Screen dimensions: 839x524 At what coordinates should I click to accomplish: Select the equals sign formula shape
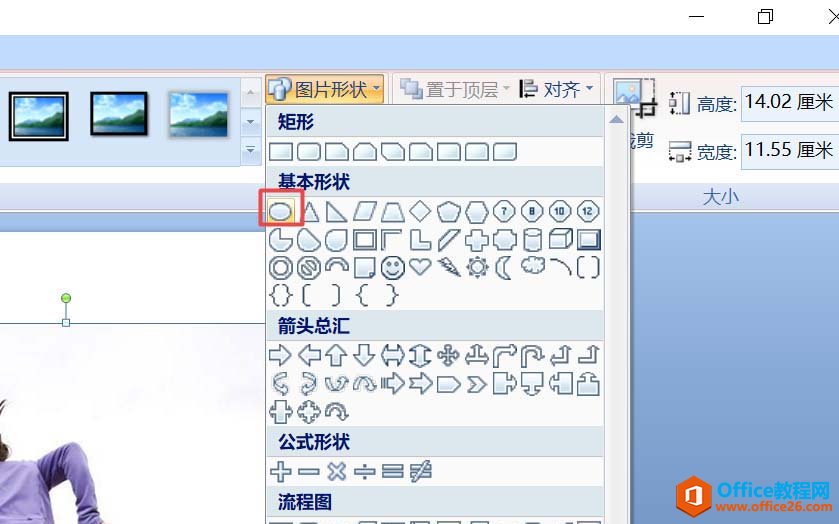point(392,472)
